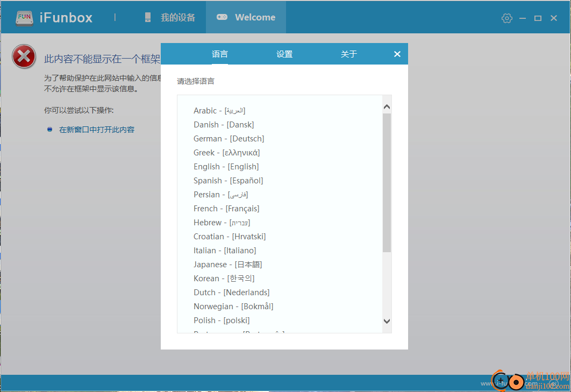
Task: Select Norwegian - [Bokmål] language
Action: pyautogui.click(x=233, y=307)
